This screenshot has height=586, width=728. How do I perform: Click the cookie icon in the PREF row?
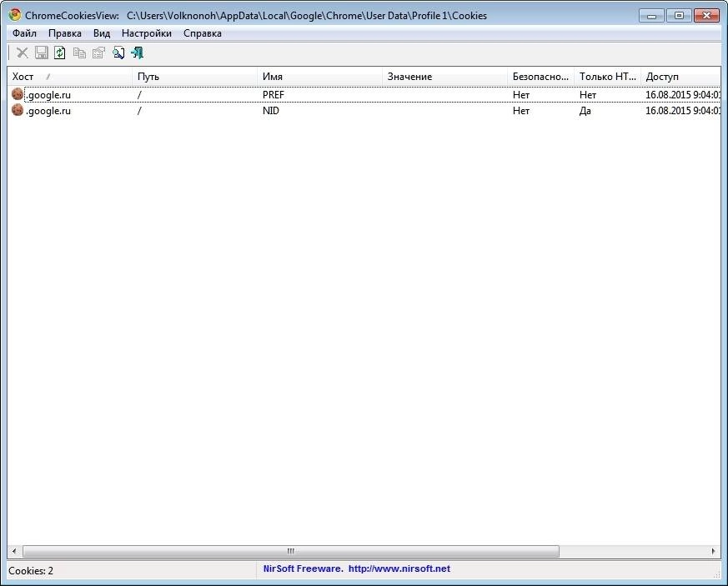[x=18, y=94]
